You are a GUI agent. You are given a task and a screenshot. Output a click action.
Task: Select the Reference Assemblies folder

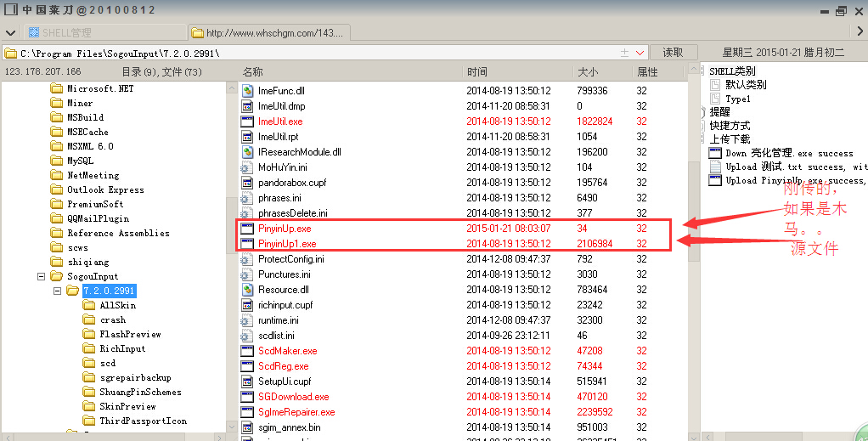pos(118,233)
